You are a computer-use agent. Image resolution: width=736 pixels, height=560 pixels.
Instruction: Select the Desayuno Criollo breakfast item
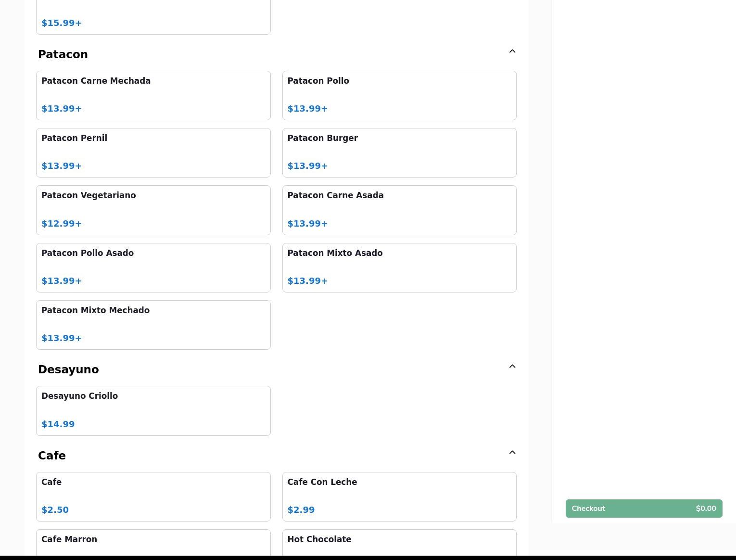click(153, 410)
